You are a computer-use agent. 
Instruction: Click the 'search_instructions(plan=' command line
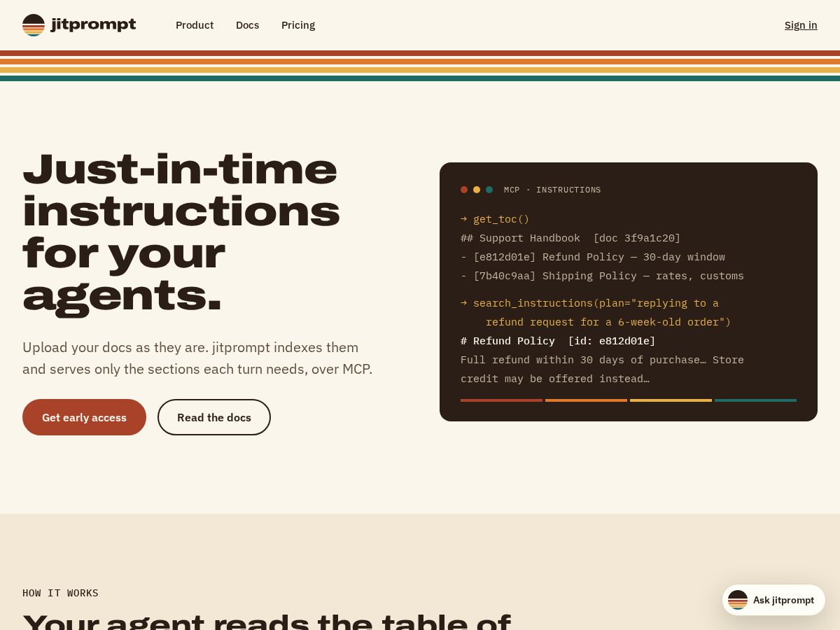tap(589, 303)
